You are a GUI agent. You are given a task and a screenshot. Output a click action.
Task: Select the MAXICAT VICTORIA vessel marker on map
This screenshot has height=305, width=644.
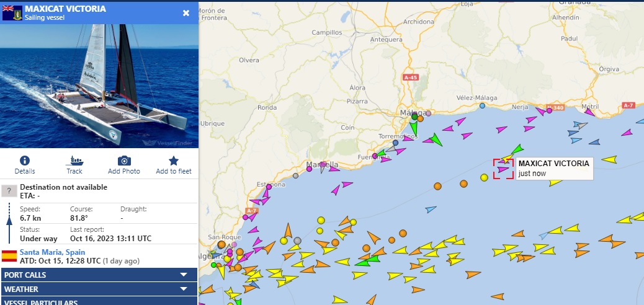pyautogui.click(x=503, y=169)
